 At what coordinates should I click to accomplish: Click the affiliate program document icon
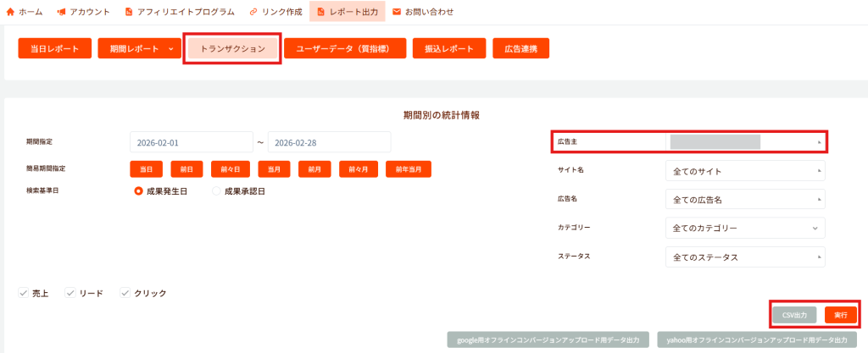coord(128,12)
